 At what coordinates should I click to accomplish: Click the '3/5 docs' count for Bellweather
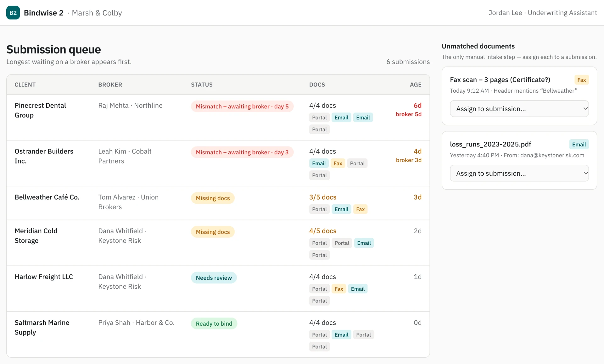pyautogui.click(x=323, y=197)
